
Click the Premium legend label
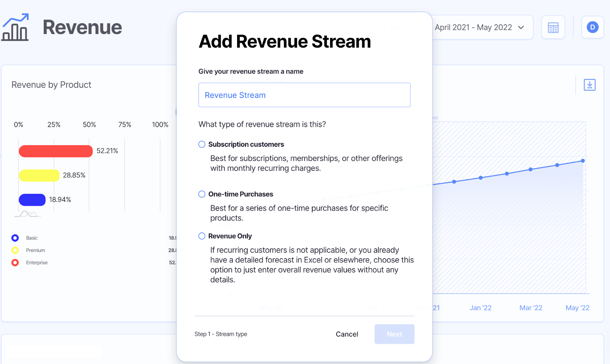tap(35, 250)
